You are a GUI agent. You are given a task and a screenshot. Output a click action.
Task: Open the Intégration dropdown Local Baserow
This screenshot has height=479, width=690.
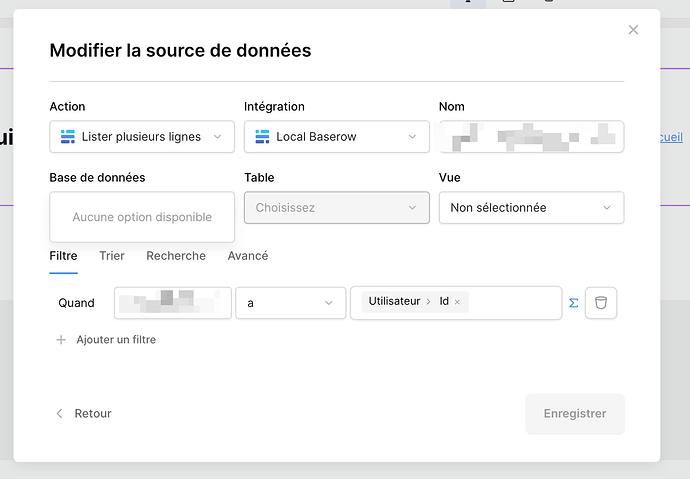[337, 137]
